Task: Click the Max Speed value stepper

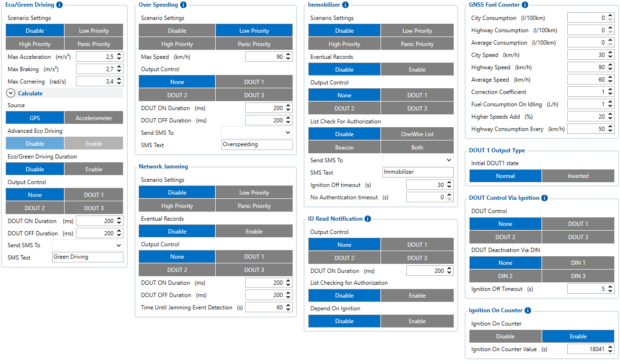Action: [288, 57]
